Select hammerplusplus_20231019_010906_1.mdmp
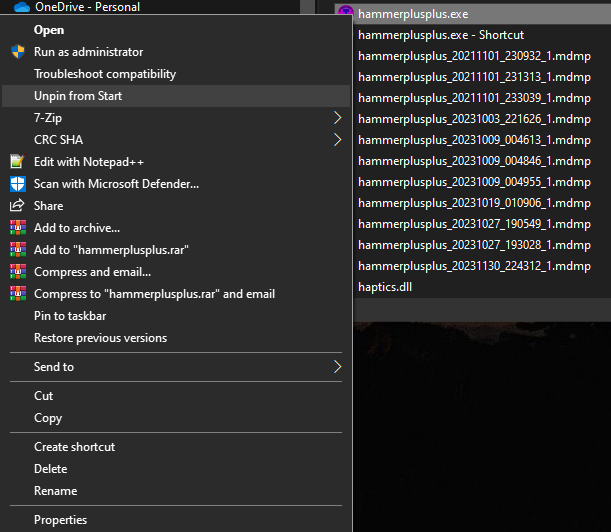This screenshot has width=611, height=532. (x=474, y=203)
